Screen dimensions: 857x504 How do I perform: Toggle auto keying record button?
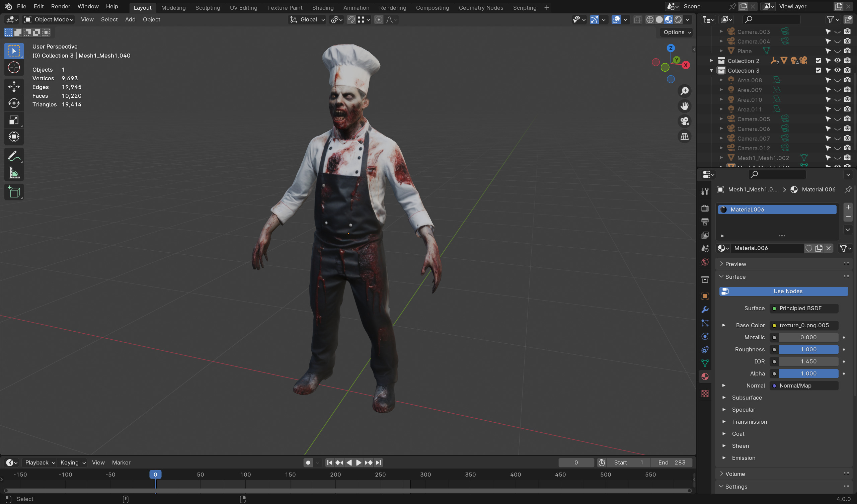[308, 463]
